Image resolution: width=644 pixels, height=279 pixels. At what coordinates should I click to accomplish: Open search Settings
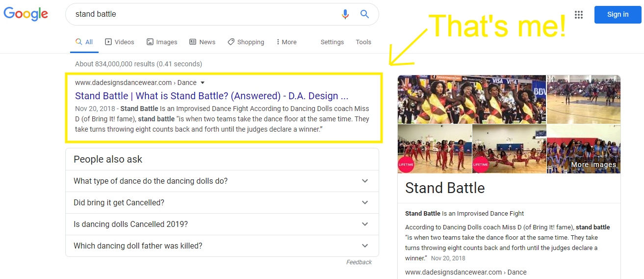tap(332, 42)
